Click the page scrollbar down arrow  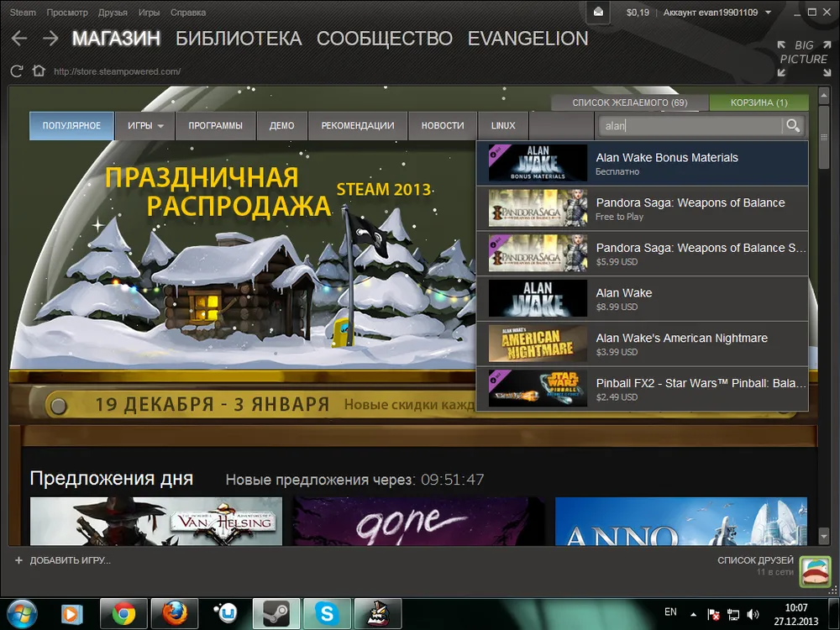(x=824, y=536)
